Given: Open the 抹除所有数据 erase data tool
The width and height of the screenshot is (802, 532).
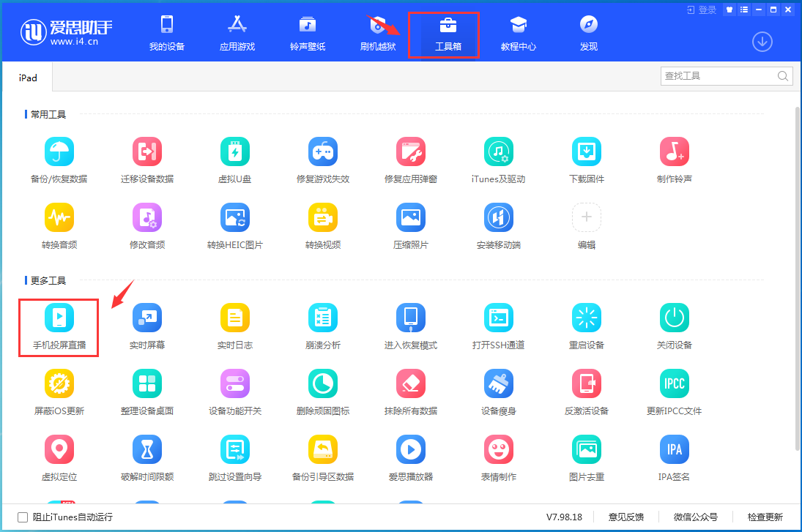Looking at the screenshot, I should [x=410, y=391].
